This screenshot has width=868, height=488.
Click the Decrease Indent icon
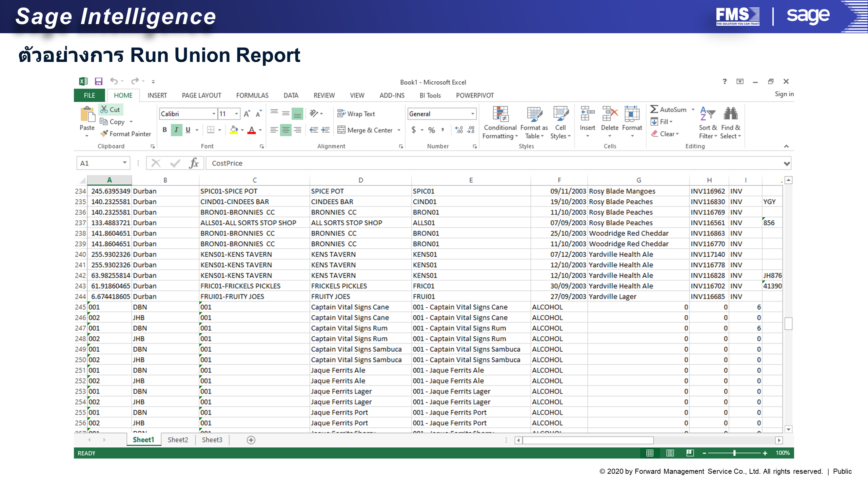click(314, 130)
